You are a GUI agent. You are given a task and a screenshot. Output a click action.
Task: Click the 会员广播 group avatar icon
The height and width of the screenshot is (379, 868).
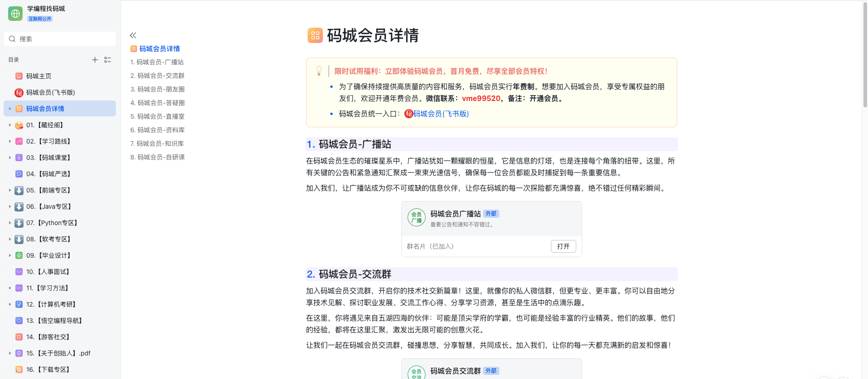[417, 217]
